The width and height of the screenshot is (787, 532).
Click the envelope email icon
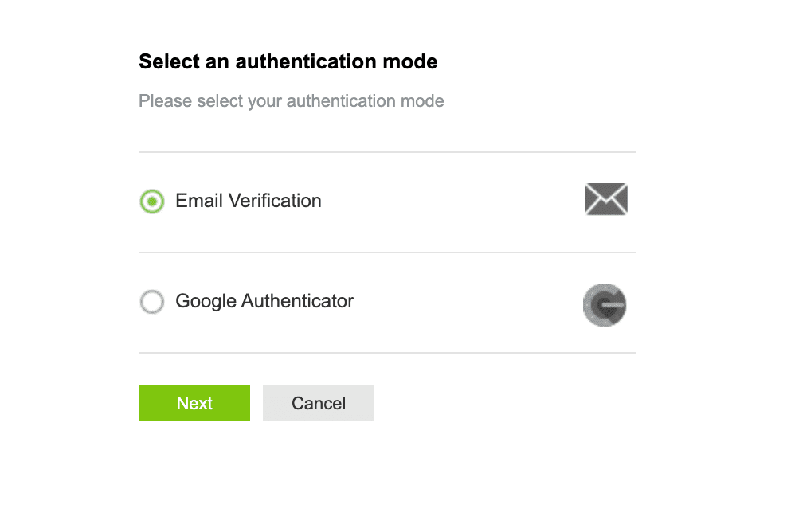click(605, 199)
